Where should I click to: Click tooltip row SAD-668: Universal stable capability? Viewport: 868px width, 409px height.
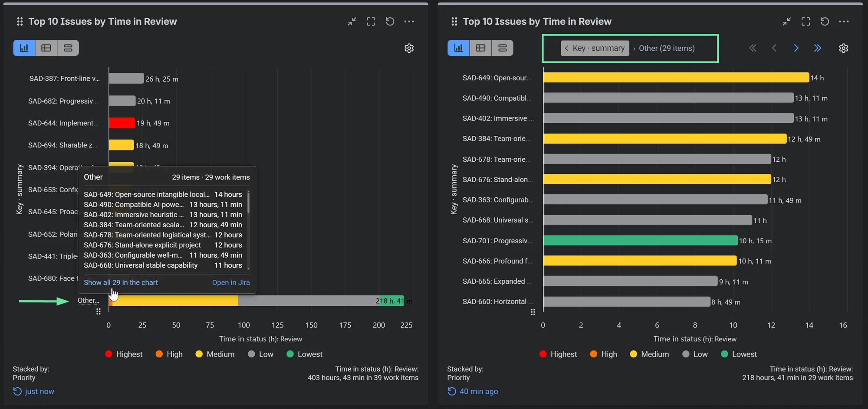(x=163, y=265)
